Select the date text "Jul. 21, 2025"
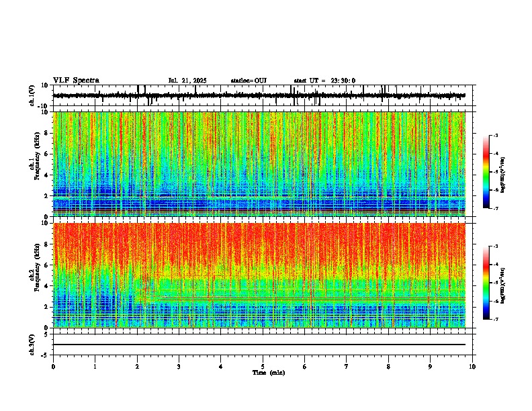532x411 pixels. point(187,81)
